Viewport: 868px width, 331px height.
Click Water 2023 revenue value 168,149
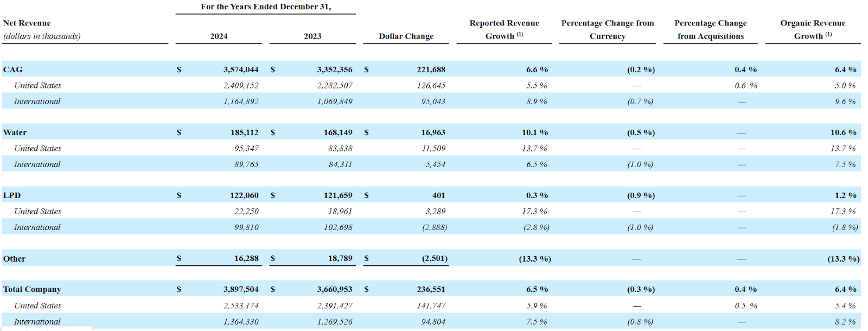(x=338, y=132)
